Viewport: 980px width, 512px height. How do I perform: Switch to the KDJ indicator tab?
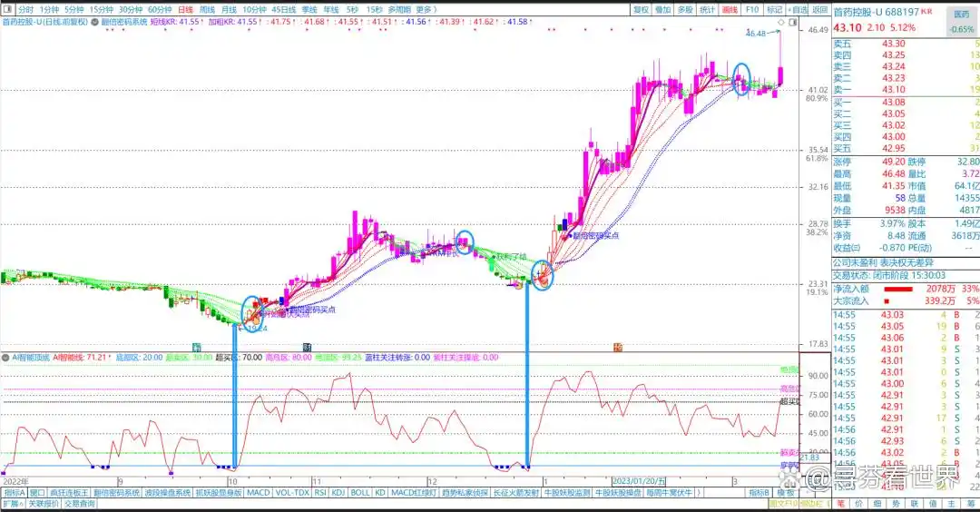coord(338,493)
